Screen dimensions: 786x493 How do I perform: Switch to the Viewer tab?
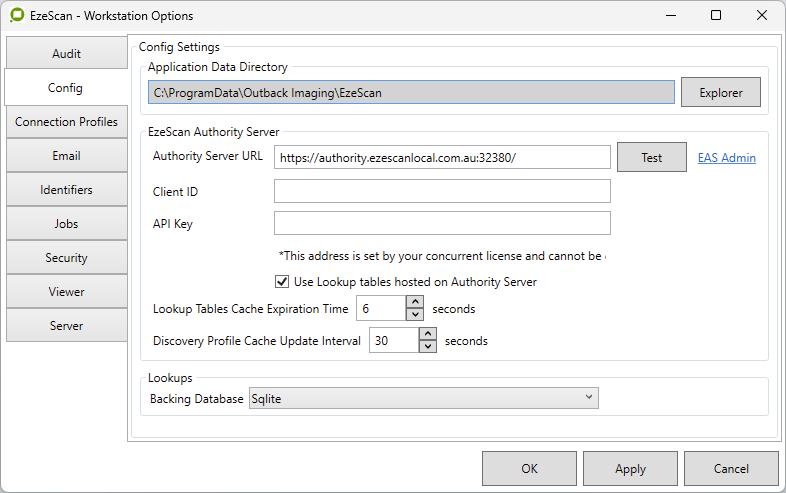[x=67, y=292]
